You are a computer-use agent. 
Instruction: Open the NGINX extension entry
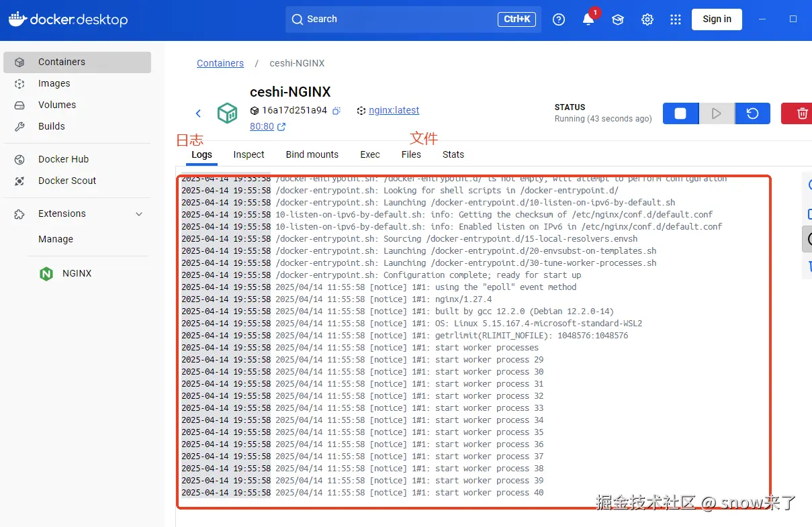(x=77, y=273)
